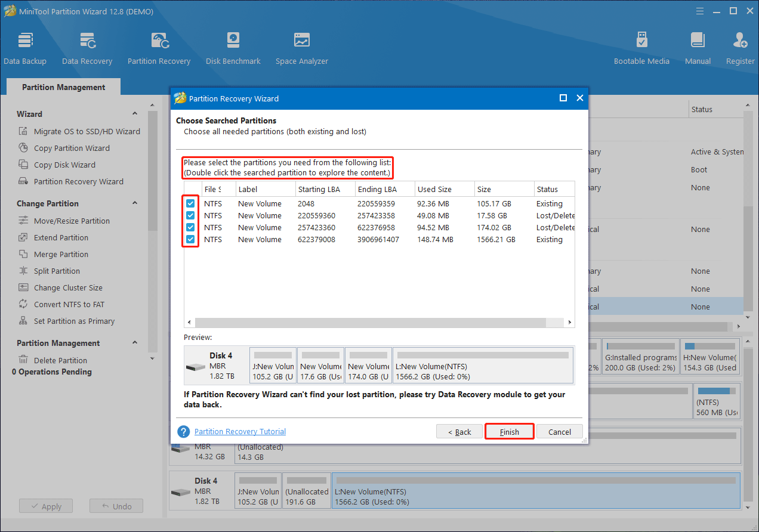Select Change Cluster Size
The height and width of the screenshot is (532, 759).
click(68, 287)
